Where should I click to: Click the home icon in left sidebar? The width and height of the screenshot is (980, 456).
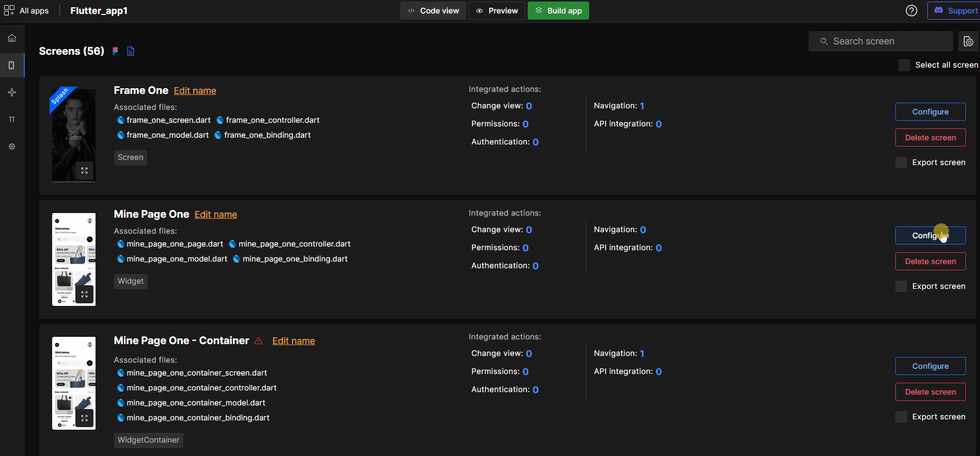click(12, 38)
